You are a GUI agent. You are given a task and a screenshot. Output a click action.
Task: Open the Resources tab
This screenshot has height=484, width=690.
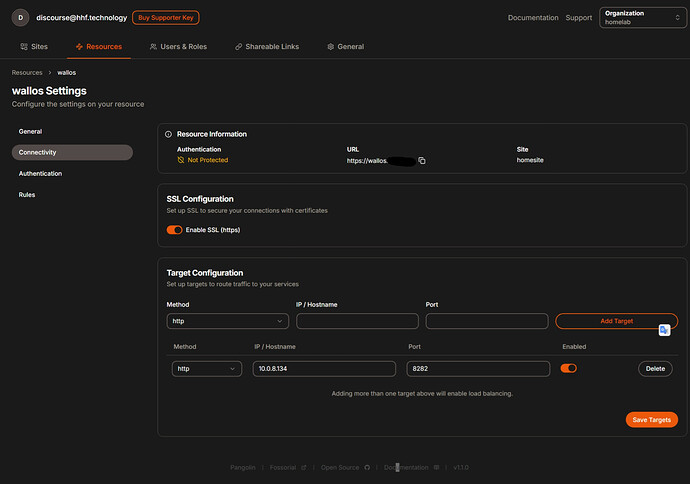(99, 47)
